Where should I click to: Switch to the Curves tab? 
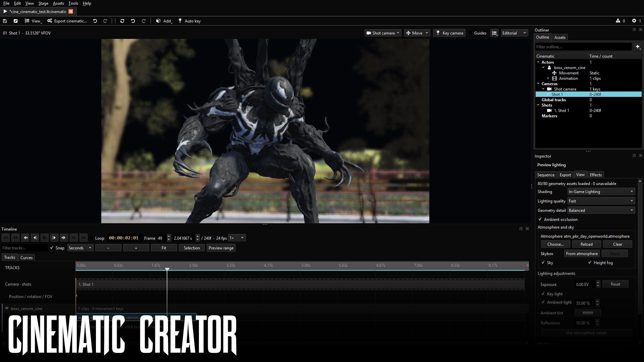click(x=26, y=257)
